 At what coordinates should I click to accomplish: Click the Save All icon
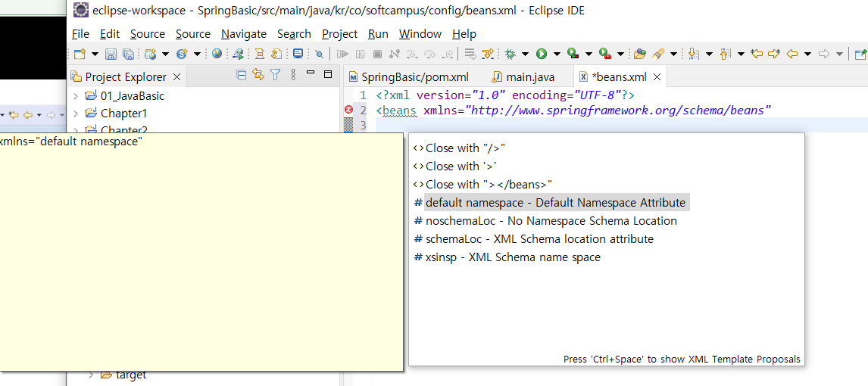coord(129,54)
